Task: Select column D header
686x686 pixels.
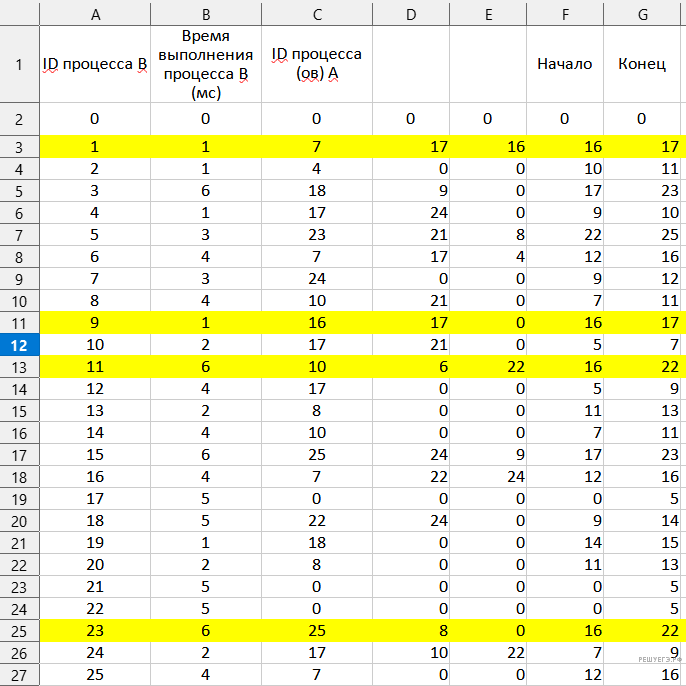Action: [x=411, y=15]
